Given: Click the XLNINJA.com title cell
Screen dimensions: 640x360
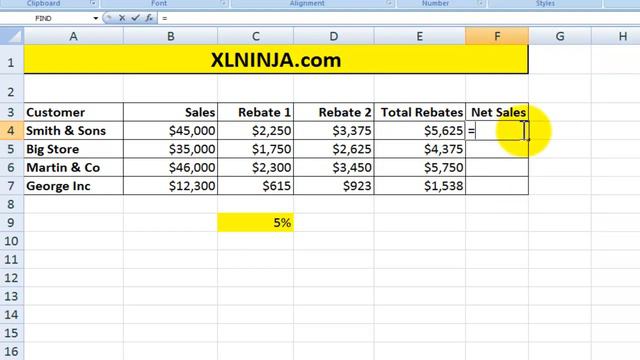Looking at the screenshot, I should pyautogui.click(x=276, y=60).
